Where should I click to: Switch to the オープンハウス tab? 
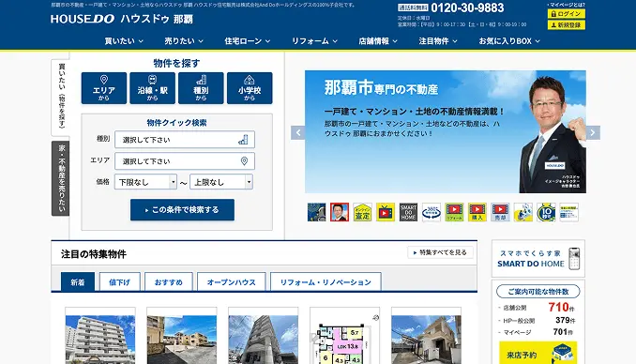coord(231,282)
